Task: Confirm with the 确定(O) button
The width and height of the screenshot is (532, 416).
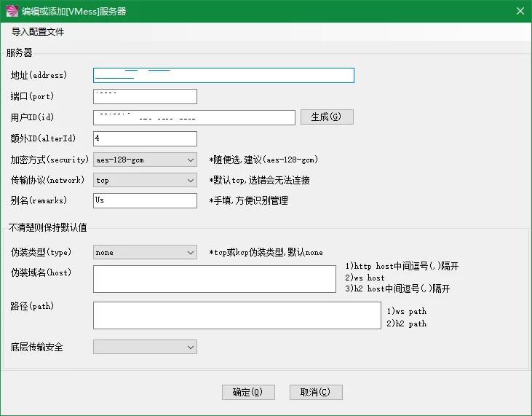Action: click(x=248, y=392)
